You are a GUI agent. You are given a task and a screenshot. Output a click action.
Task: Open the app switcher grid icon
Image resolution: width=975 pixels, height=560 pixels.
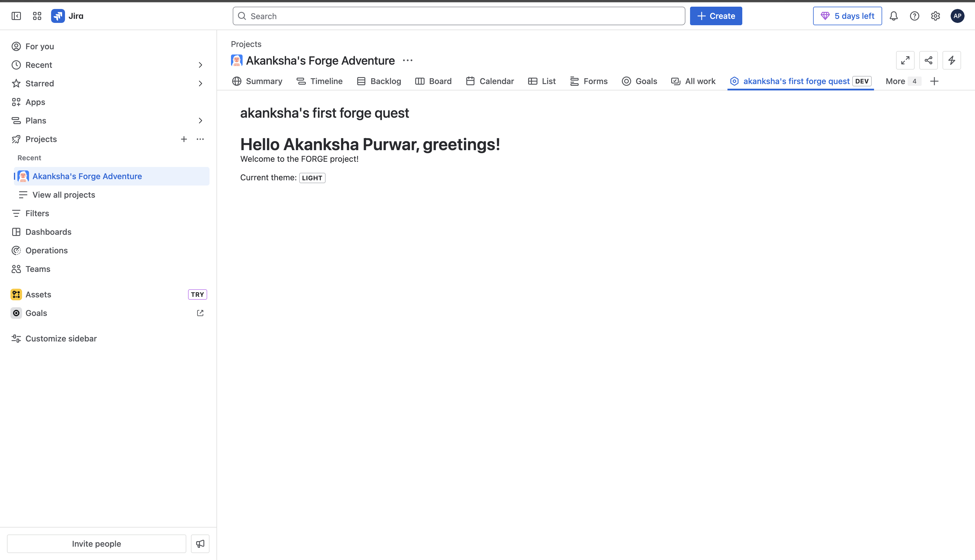point(37,16)
